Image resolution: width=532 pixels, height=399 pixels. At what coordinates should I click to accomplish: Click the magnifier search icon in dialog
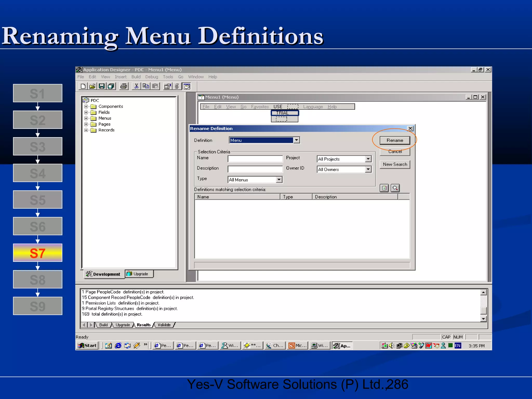[x=395, y=188]
